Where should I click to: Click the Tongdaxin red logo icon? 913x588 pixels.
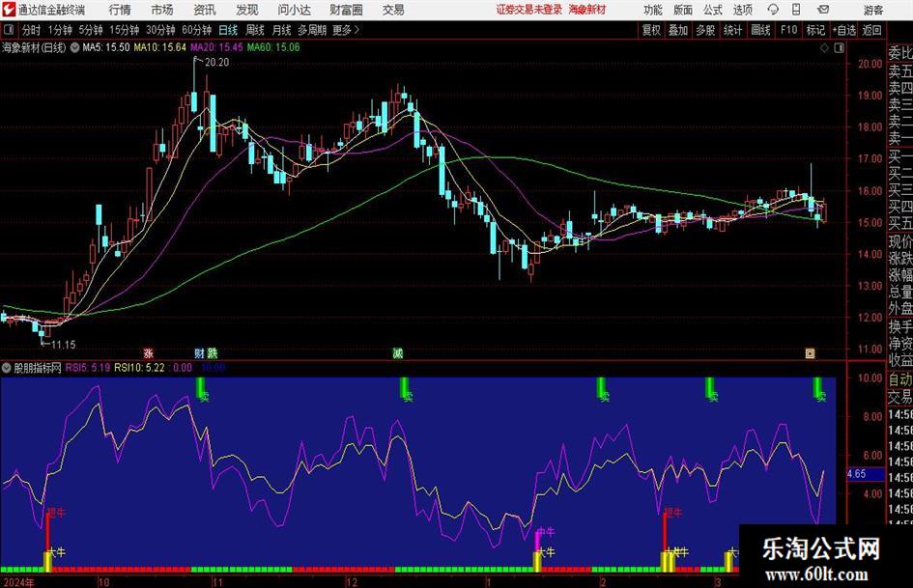[9, 10]
